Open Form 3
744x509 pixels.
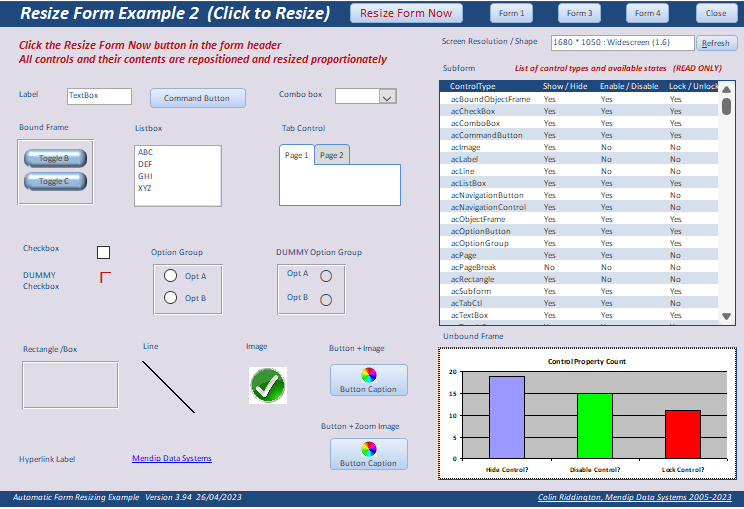(x=579, y=13)
